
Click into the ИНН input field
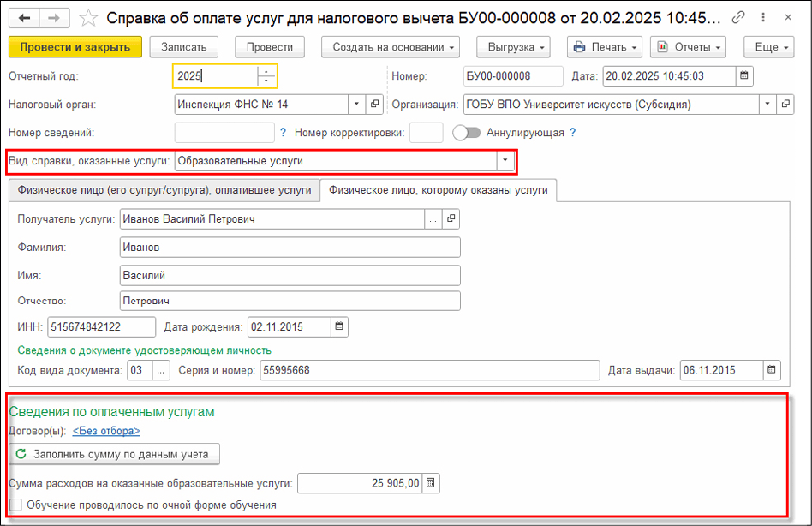[102, 326]
